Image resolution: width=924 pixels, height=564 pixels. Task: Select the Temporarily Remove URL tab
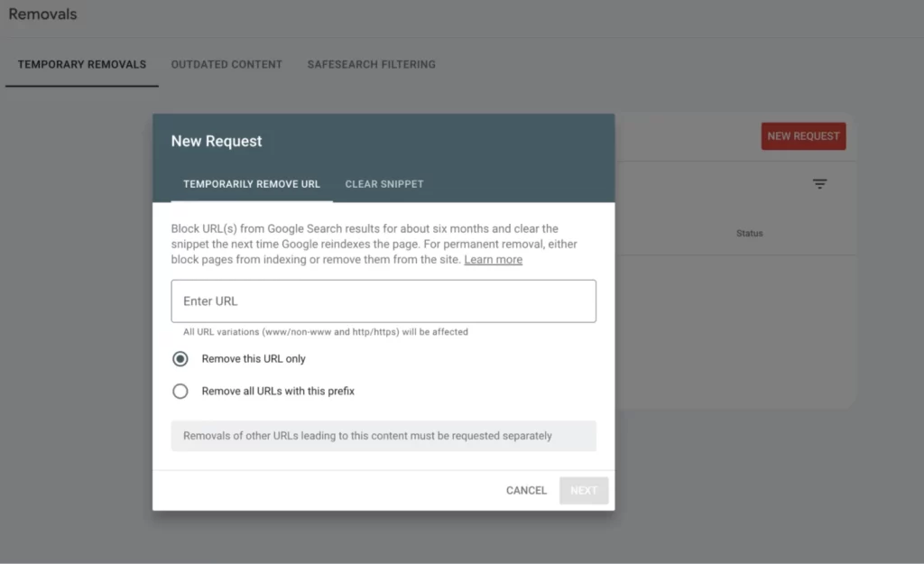(252, 184)
